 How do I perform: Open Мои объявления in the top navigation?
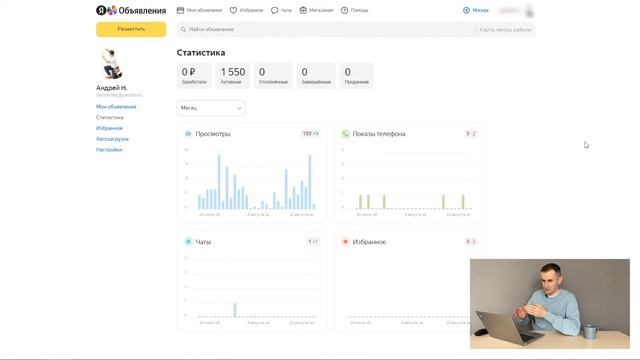pos(204,10)
